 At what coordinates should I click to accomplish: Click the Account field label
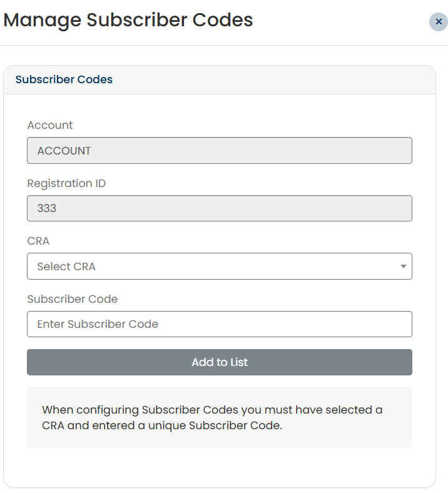pos(50,125)
